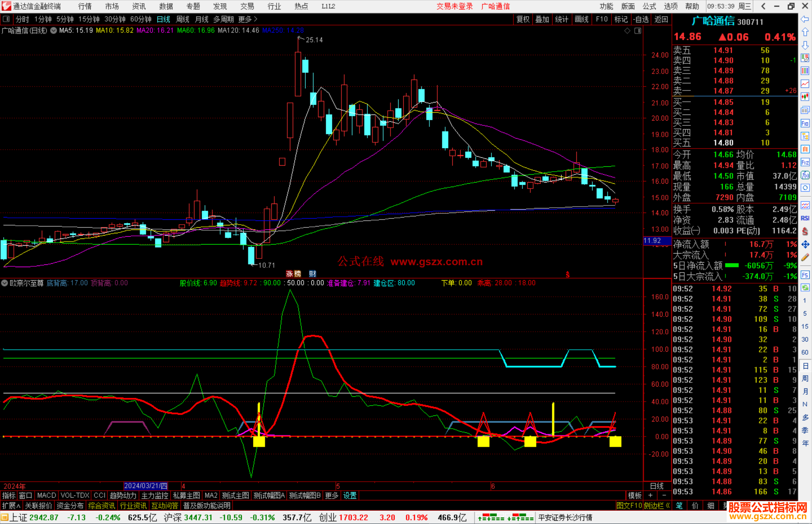Switch to the 周线 period tab
Image resolution: width=812 pixels, height=524 pixels.
point(183,19)
